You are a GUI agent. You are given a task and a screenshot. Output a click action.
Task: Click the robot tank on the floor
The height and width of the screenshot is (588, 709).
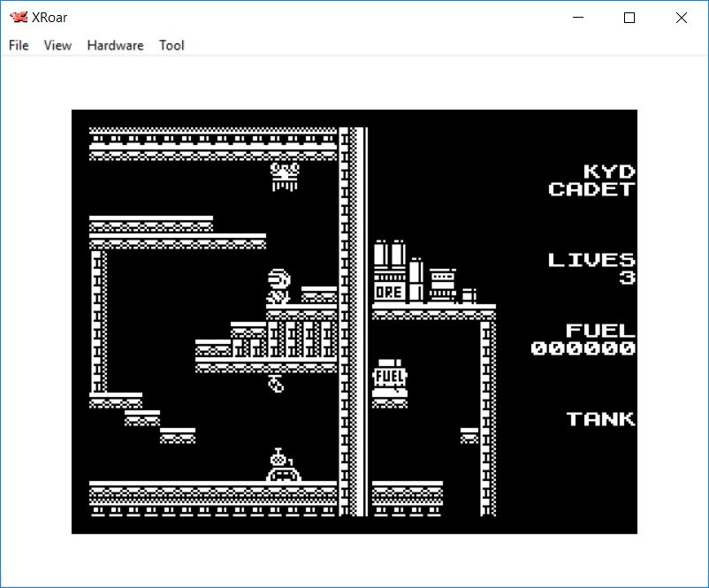click(x=283, y=466)
